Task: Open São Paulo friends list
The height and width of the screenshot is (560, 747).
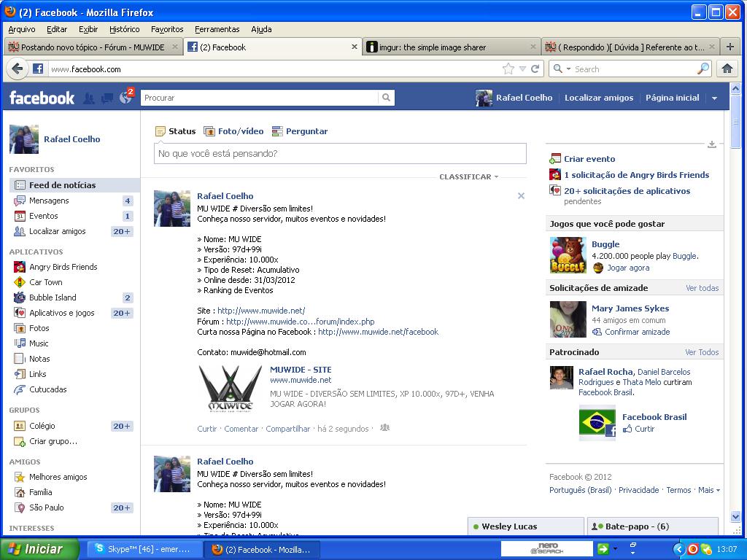Action: tap(46, 507)
